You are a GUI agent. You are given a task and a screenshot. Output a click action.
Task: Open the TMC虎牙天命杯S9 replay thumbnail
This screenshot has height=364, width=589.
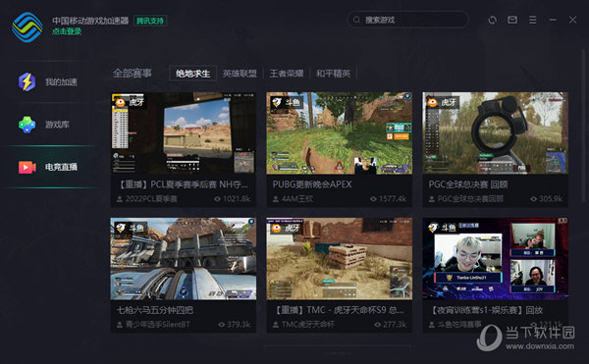[340, 259]
